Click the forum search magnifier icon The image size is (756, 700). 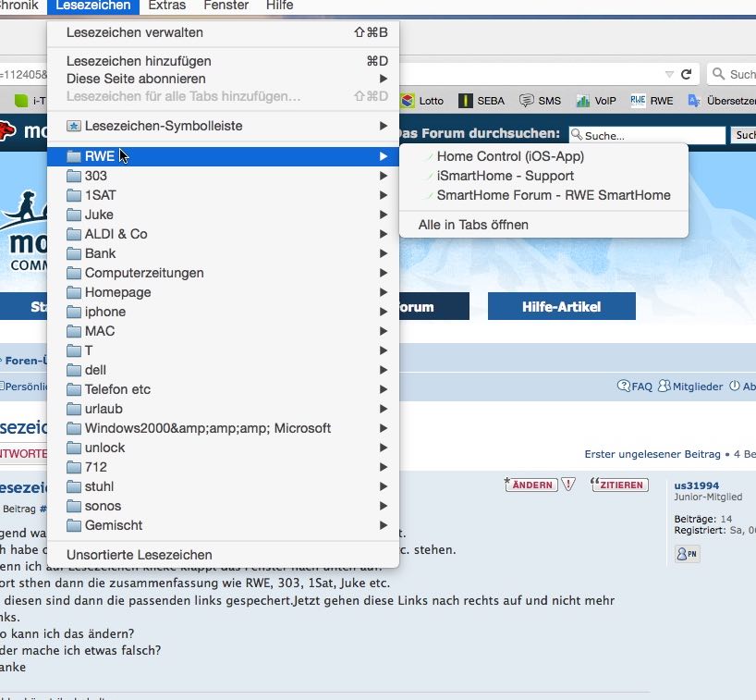click(x=577, y=135)
